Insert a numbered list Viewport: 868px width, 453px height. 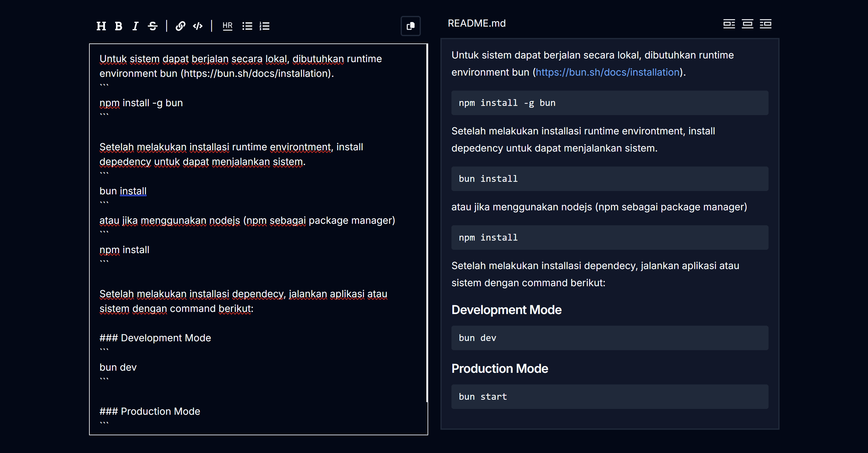point(264,26)
